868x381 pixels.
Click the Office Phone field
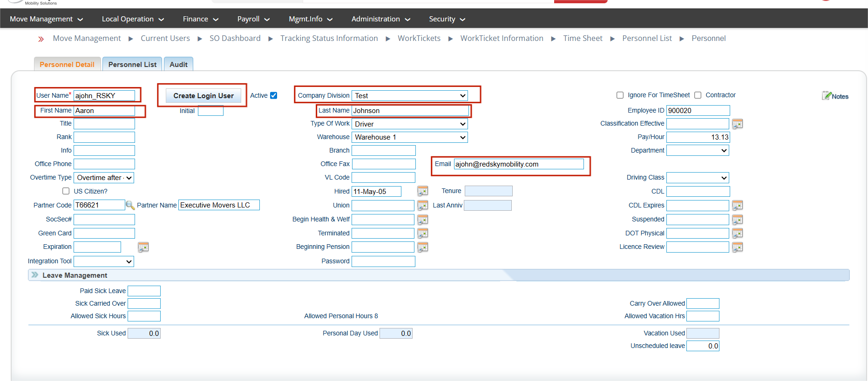(x=104, y=164)
